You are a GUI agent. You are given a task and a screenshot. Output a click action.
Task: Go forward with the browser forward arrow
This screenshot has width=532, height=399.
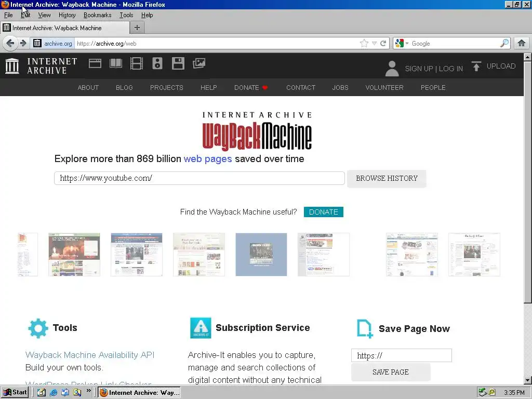(x=23, y=44)
